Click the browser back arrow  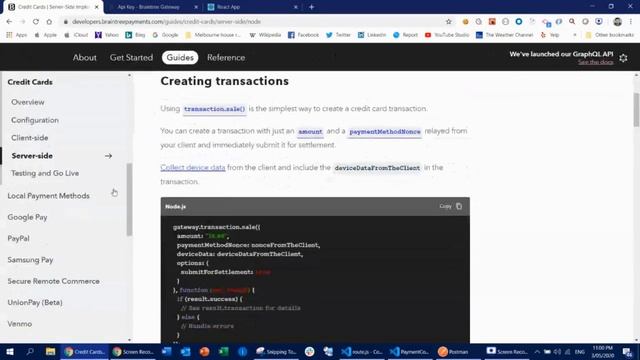tap(9, 22)
